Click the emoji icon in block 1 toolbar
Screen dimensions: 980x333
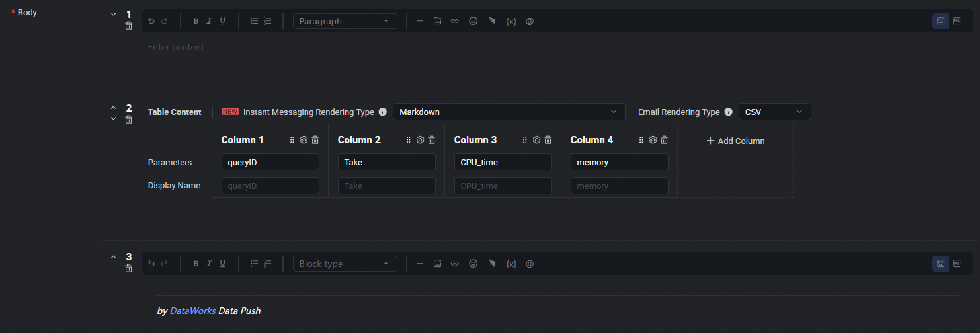tap(473, 21)
